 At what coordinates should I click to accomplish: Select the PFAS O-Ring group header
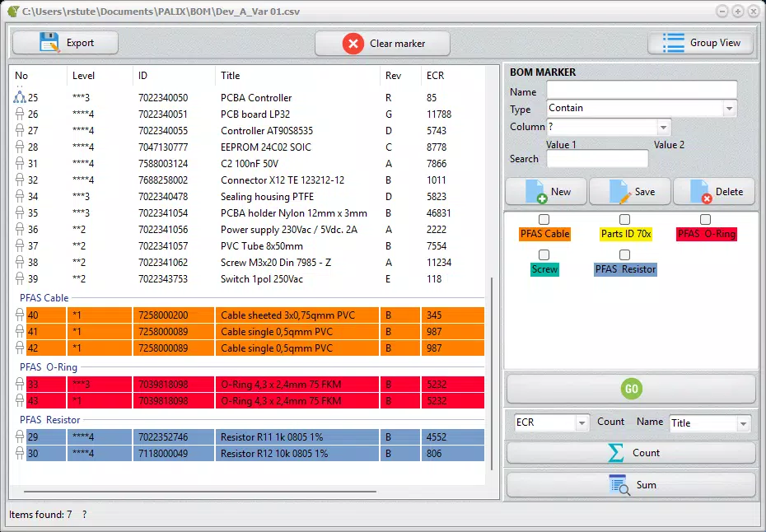click(x=49, y=367)
